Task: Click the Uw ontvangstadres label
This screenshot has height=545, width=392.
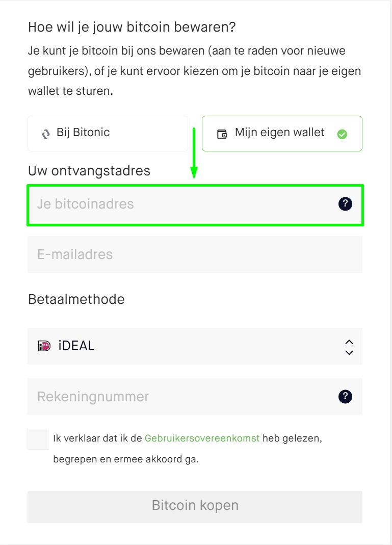Action: (89, 170)
